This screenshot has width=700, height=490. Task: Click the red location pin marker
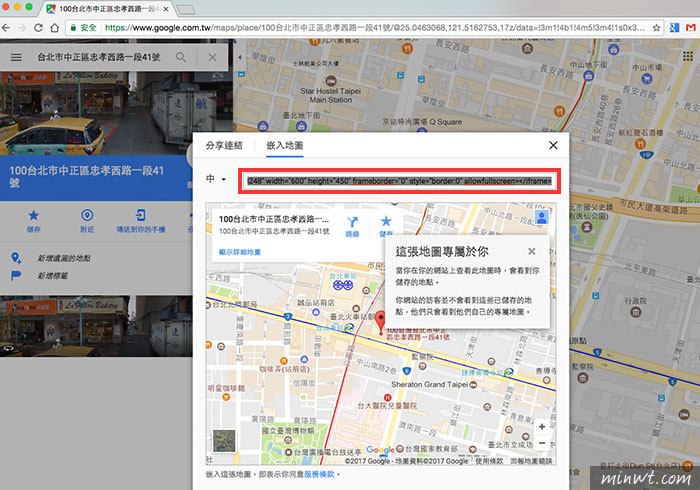(380, 322)
